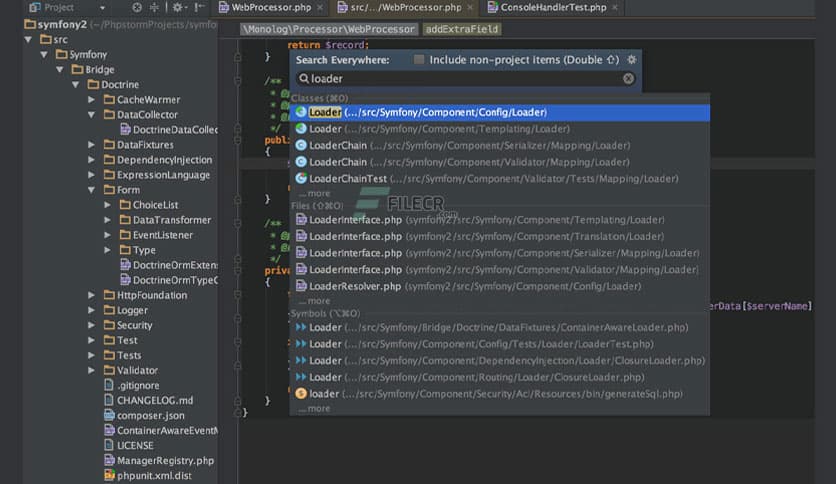Switch to the first WebProcessor.php tab
The height and width of the screenshot is (484, 836).
pos(271,7)
